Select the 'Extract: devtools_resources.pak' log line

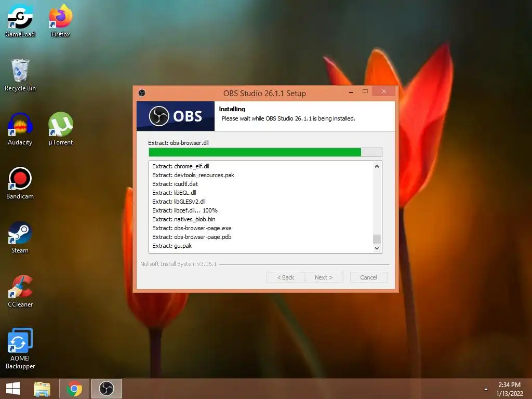[193, 175]
